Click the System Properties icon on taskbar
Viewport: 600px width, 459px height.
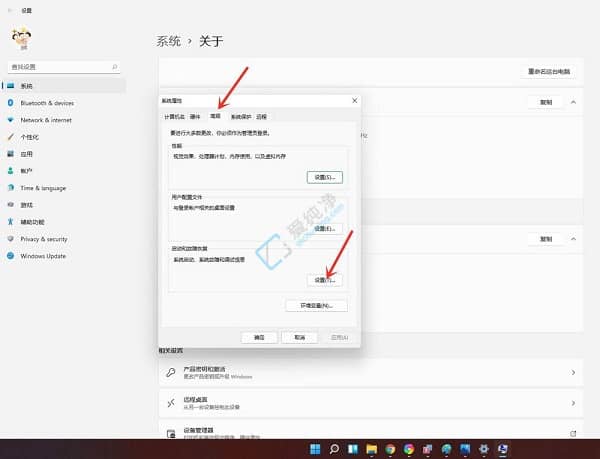click(502, 449)
